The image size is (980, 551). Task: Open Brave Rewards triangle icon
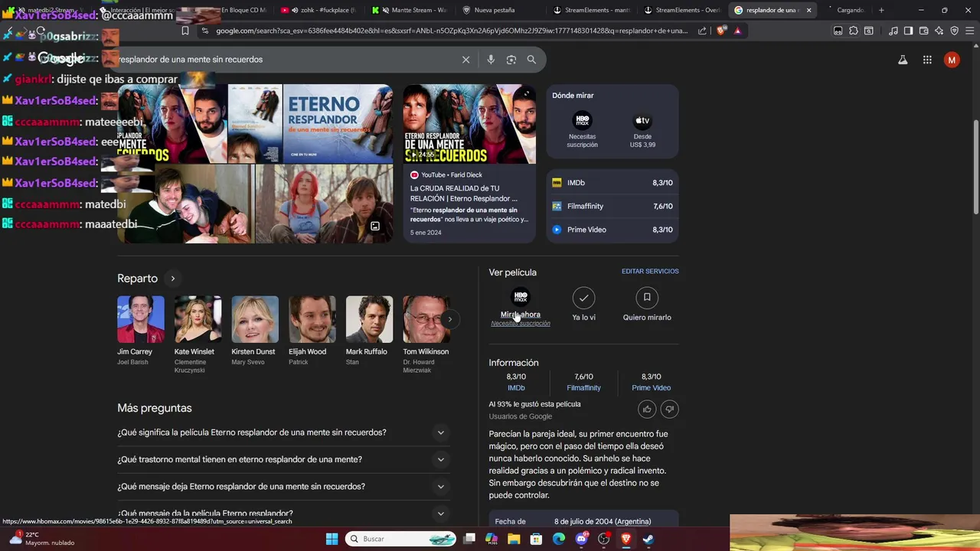[x=737, y=31]
